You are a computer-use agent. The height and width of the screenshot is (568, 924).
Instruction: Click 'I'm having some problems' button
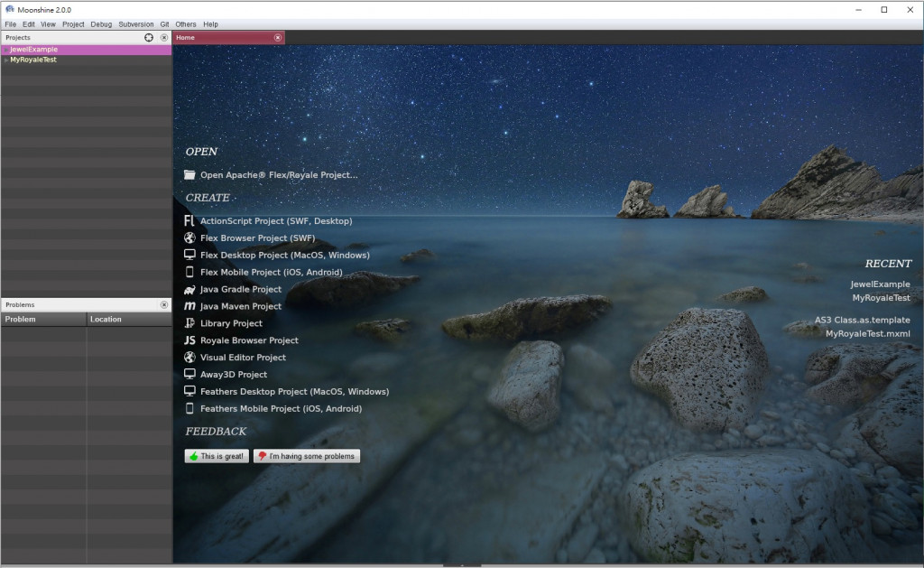coord(307,456)
